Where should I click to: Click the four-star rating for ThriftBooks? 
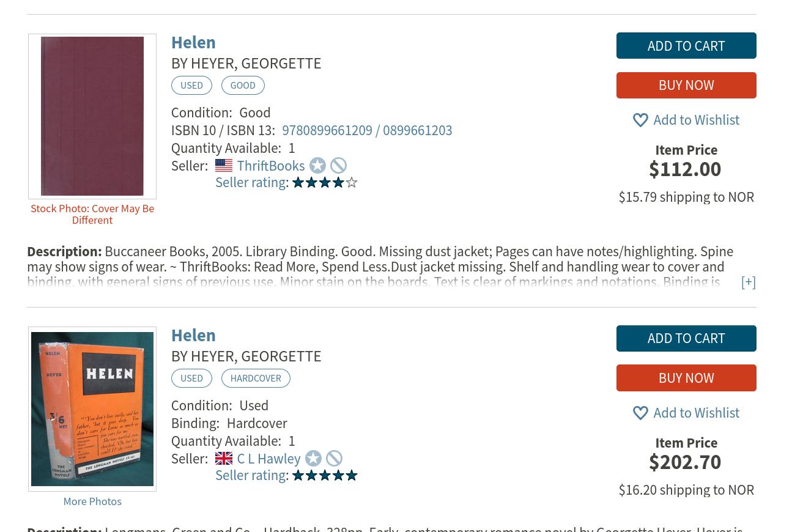[325, 182]
